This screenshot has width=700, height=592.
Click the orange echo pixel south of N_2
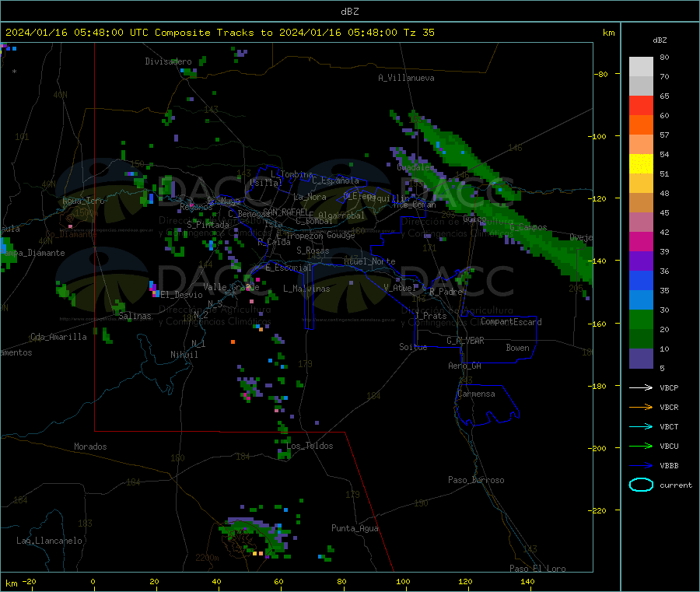[233, 342]
